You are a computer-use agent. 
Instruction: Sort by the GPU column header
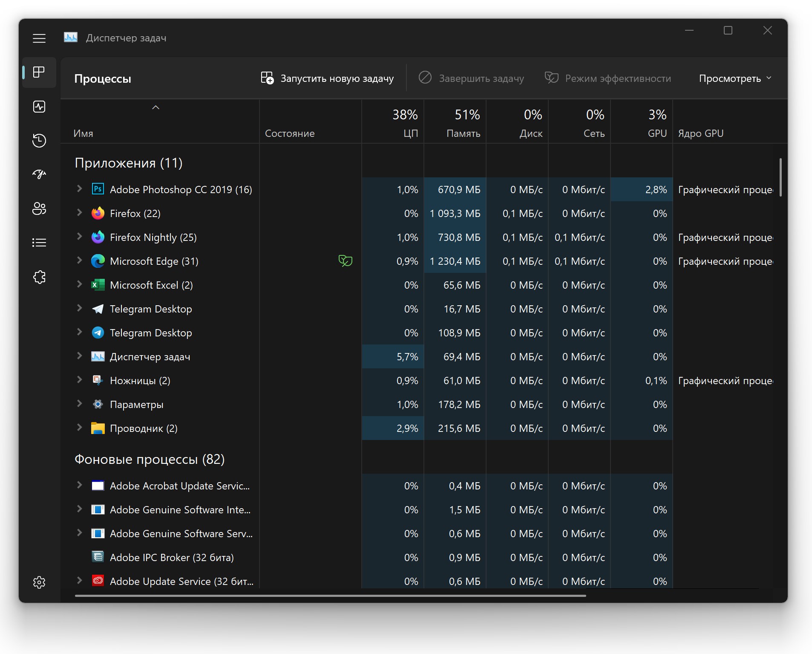point(642,122)
